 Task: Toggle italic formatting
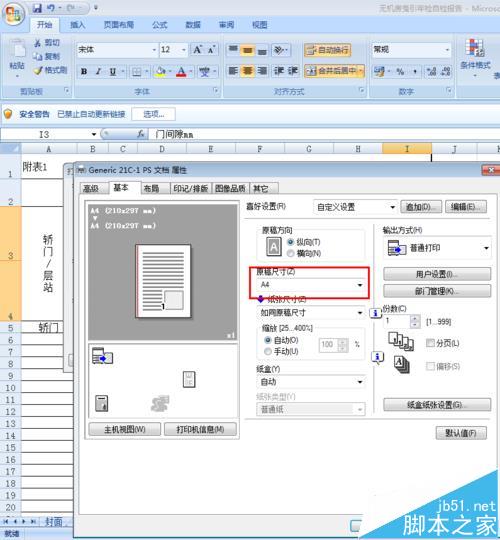click(x=98, y=71)
